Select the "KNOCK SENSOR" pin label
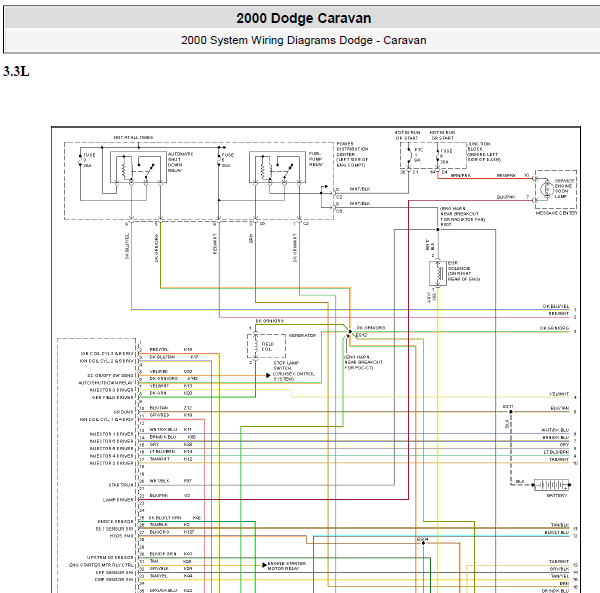Screen dimensions: 600x593 pos(116,521)
